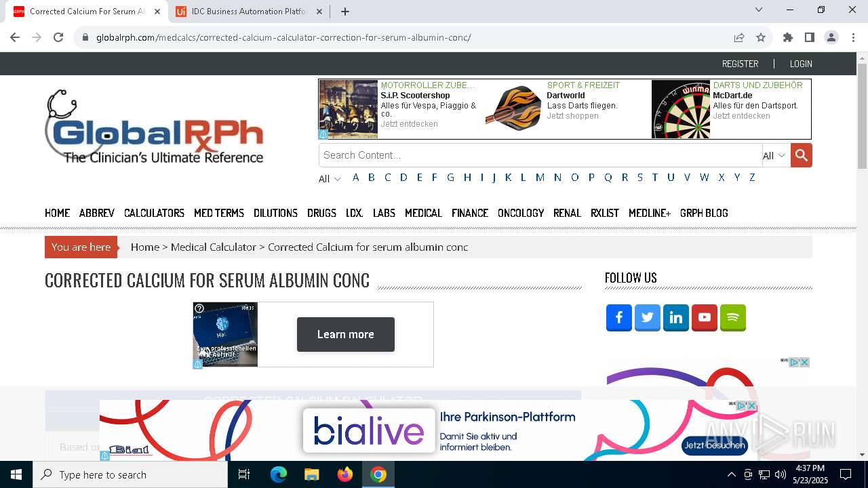
Task: Open new tab with plus button
Action: coord(345,12)
